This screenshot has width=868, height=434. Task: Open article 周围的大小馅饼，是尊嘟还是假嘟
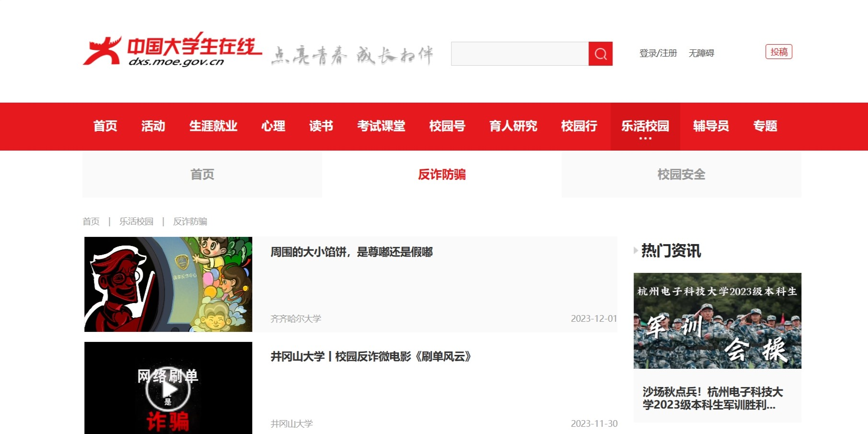351,252
